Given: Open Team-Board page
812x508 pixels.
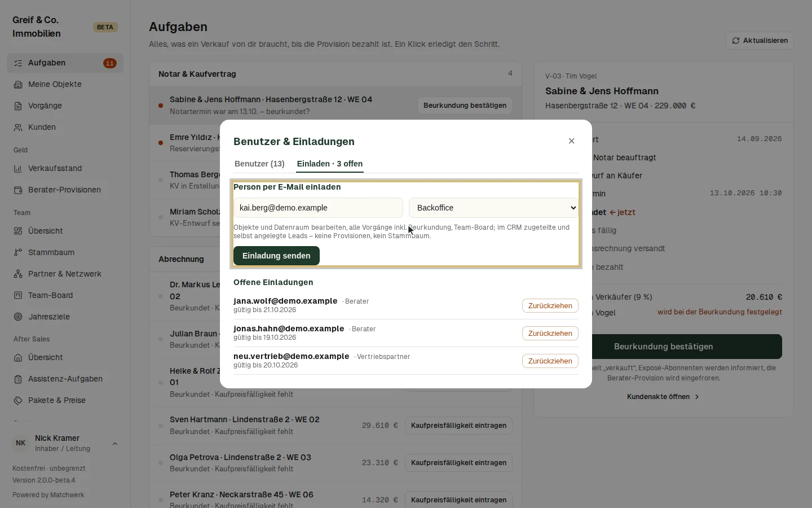Looking at the screenshot, I should [x=65, y=296].
